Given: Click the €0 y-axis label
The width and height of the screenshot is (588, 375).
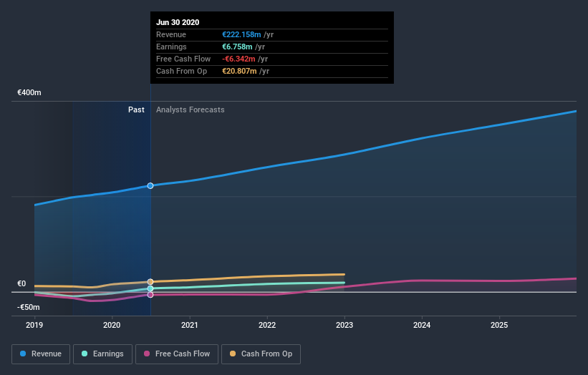Looking at the screenshot, I should [x=21, y=283].
